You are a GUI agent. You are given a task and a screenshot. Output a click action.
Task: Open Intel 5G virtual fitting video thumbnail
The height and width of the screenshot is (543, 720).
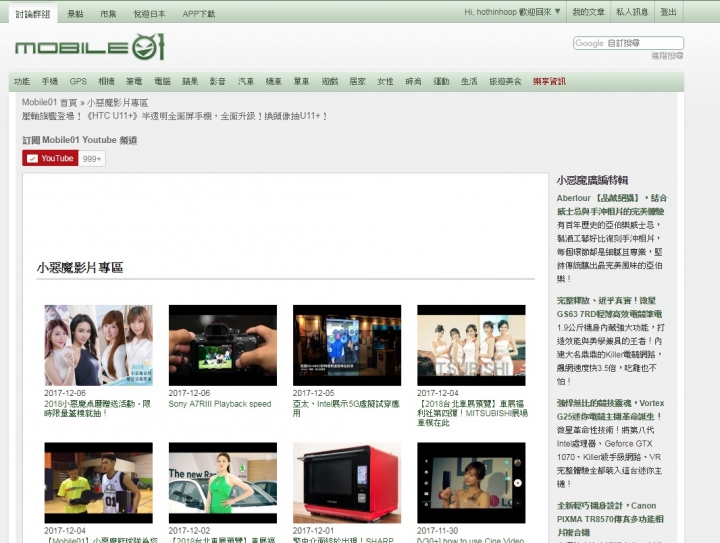(347, 345)
